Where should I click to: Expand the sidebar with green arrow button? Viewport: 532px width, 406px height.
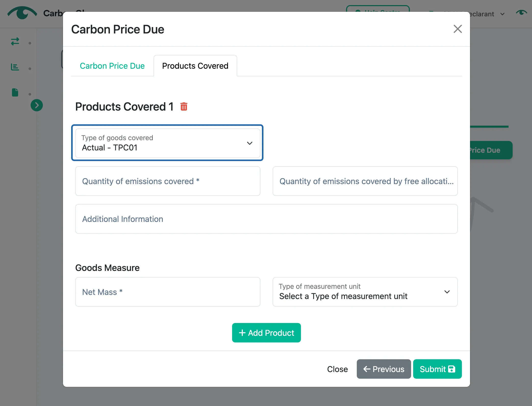37,105
